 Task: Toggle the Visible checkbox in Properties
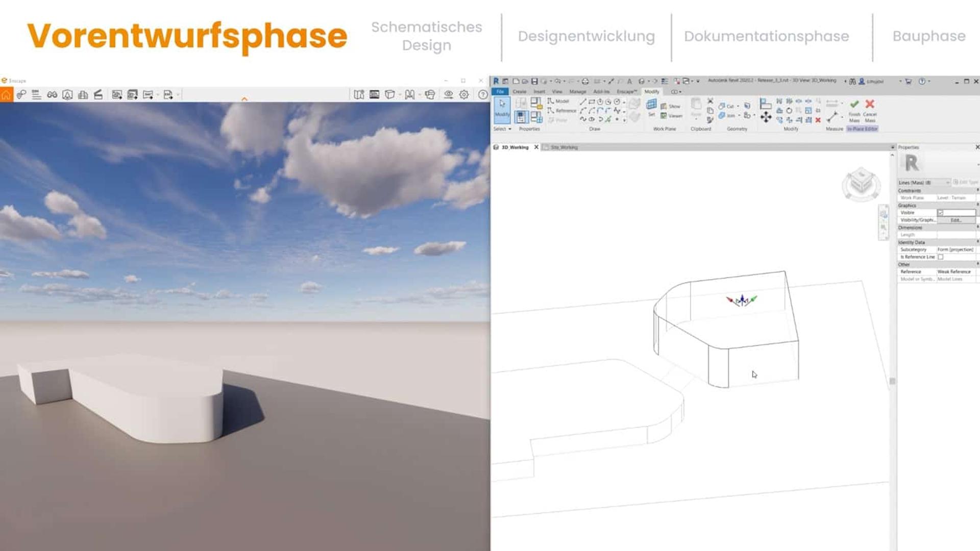(940, 213)
